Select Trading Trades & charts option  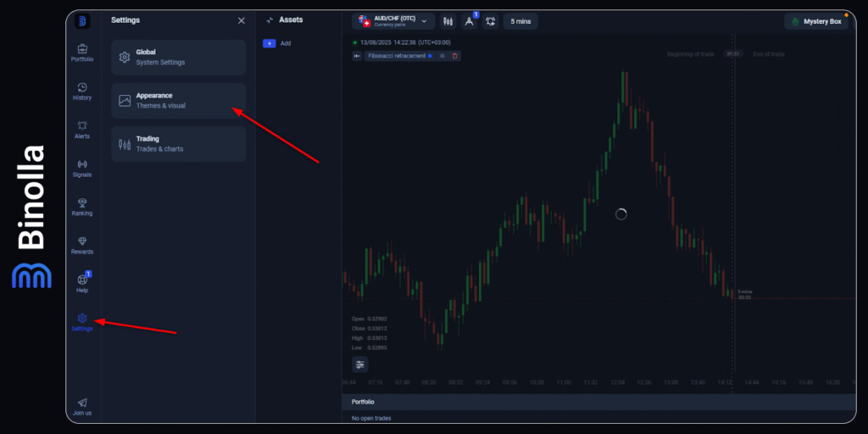click(x=178, y=144)
